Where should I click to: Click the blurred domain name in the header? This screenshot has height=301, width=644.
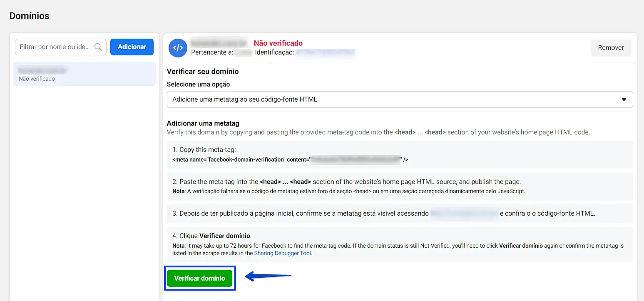click(x=219, y=43)
